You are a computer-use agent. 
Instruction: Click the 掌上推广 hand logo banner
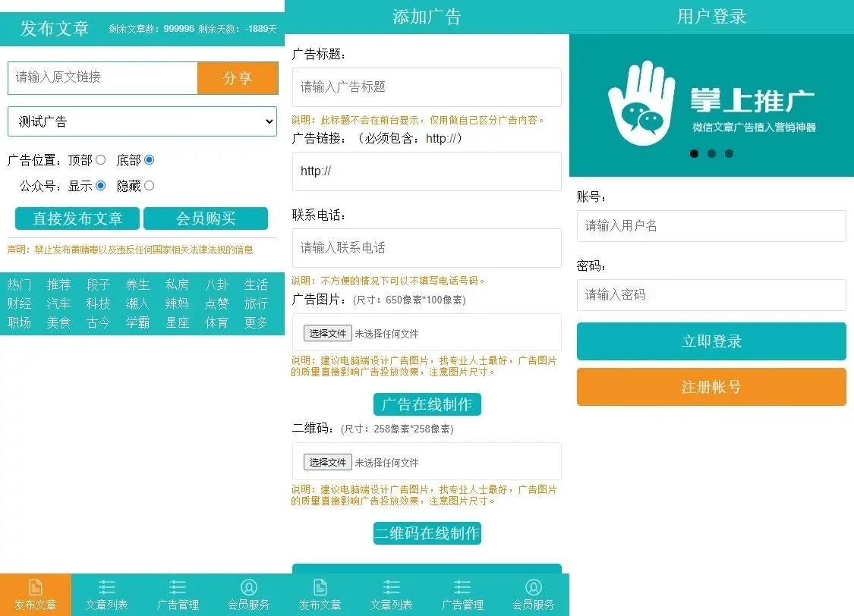711,105
